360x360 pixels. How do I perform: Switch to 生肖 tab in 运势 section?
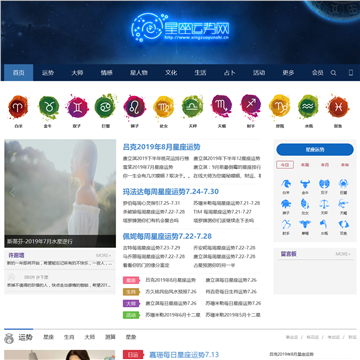69,337
